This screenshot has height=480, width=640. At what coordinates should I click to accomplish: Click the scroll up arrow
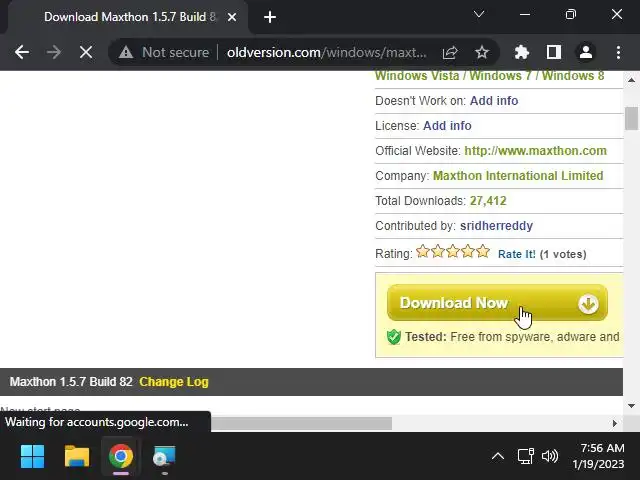coord(631,80)
